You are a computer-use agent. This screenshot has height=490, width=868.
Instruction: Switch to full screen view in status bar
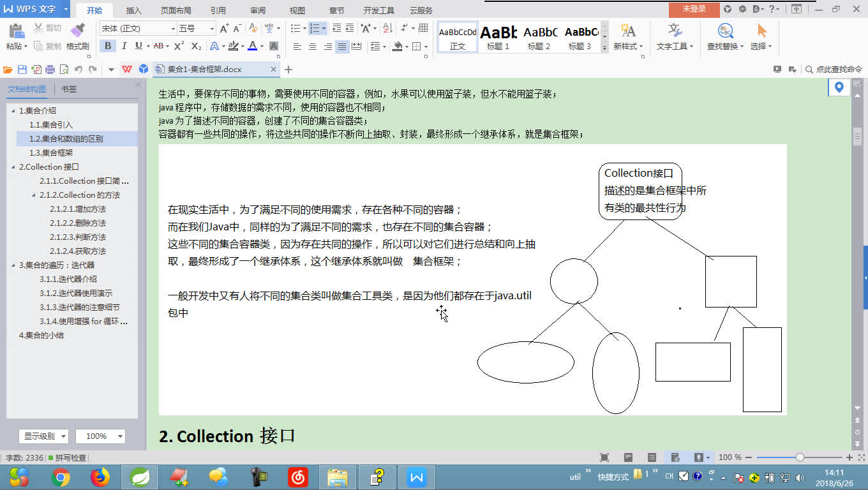click(x=604, y=457)
